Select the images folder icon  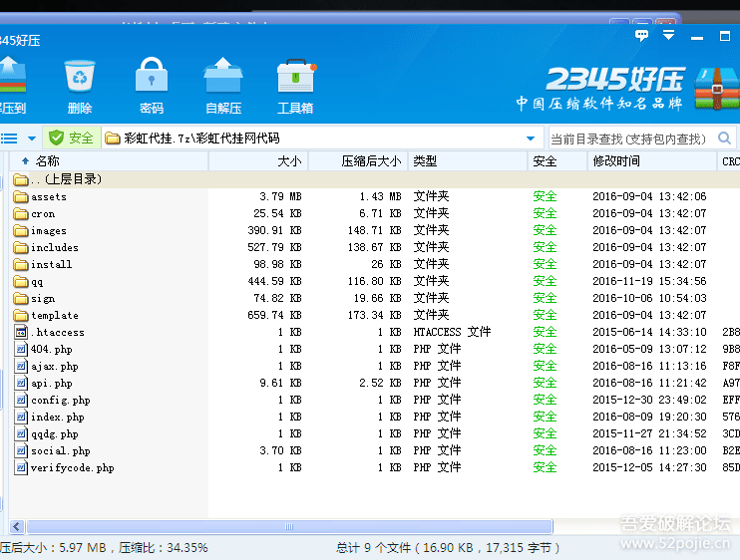[x=20, y=230]
